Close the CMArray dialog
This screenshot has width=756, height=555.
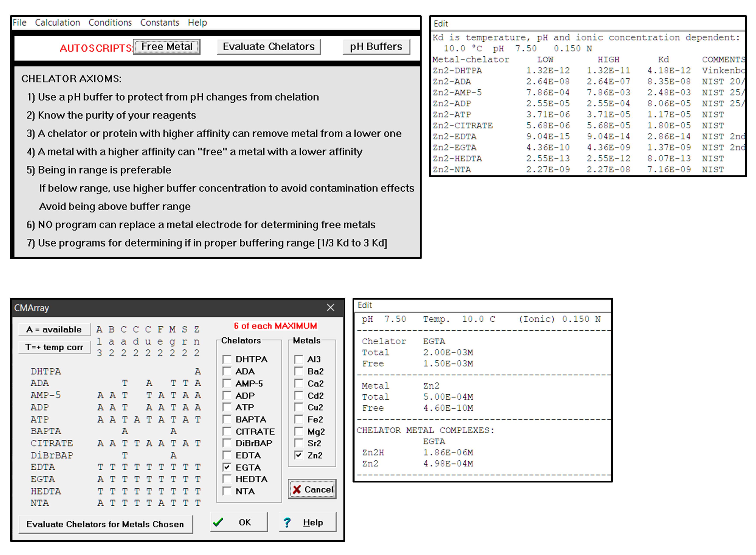pyautogui.click(x=330, y=307)
